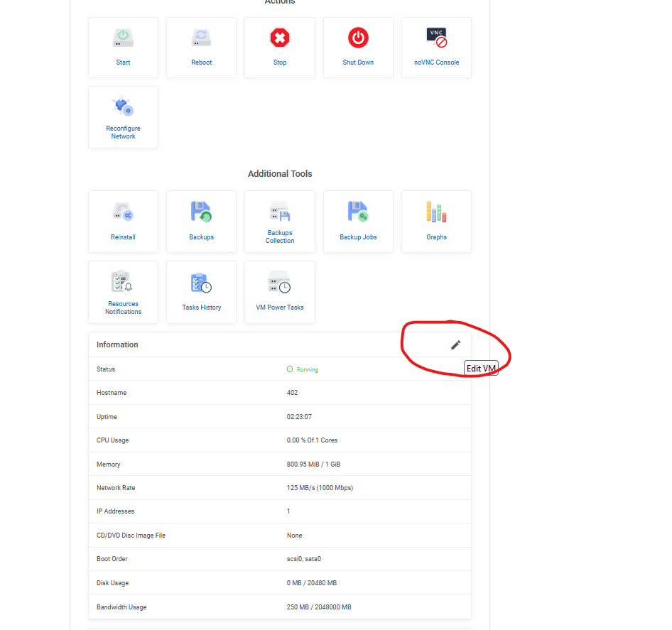Click the Running status indicator

[x=303, y=369]
